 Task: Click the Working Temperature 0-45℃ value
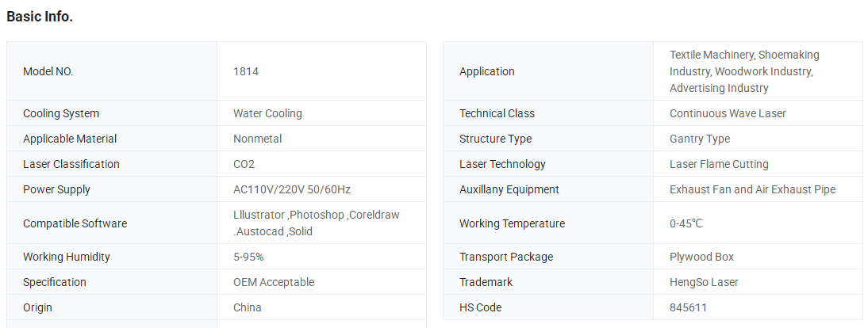[686, 223]
